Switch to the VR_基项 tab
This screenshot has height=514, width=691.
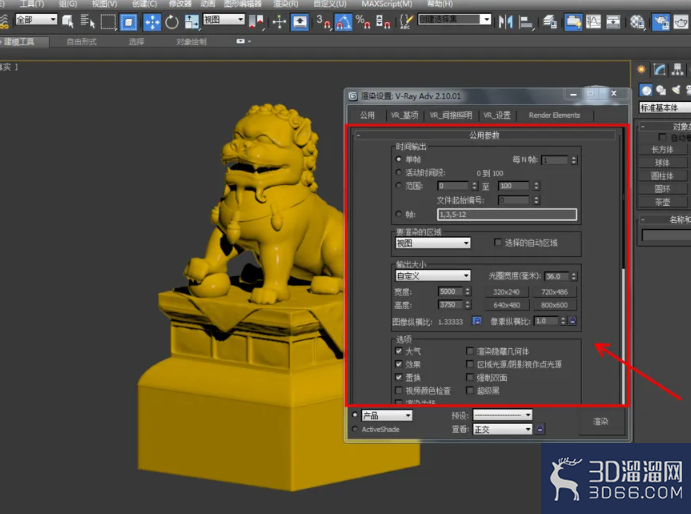[405, 115]
